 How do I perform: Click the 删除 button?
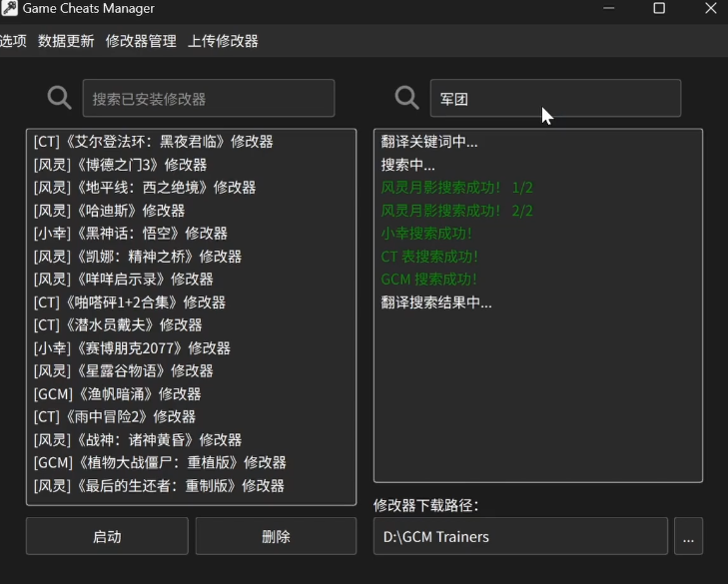pos(276,536)
